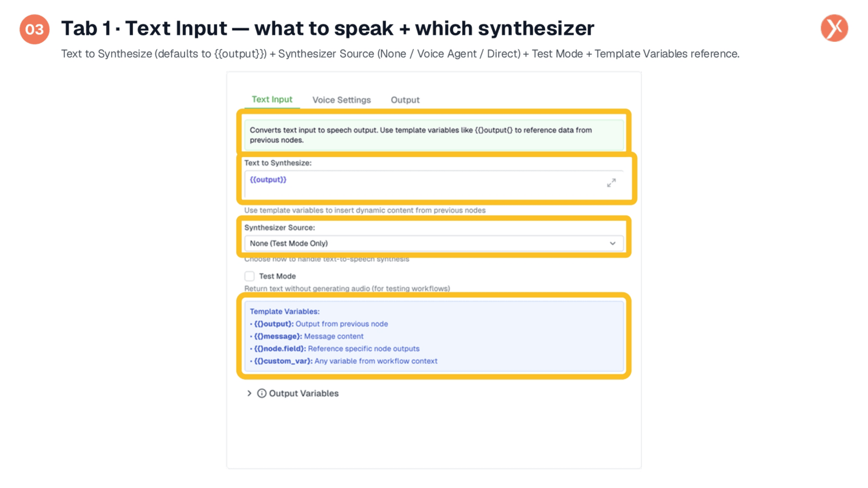Open the Output tab
Viewport: 868px width, 488px height.
(x=405, y=100)
